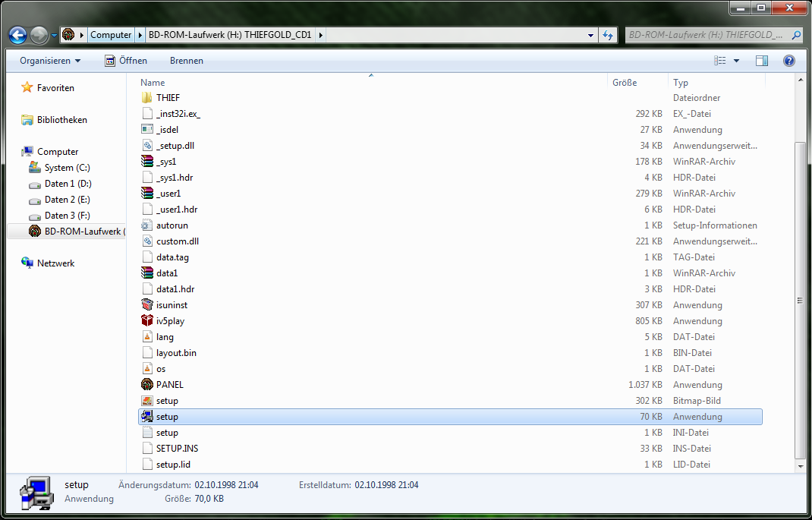Open Help with the question mark icon

[x=788, y=61]
